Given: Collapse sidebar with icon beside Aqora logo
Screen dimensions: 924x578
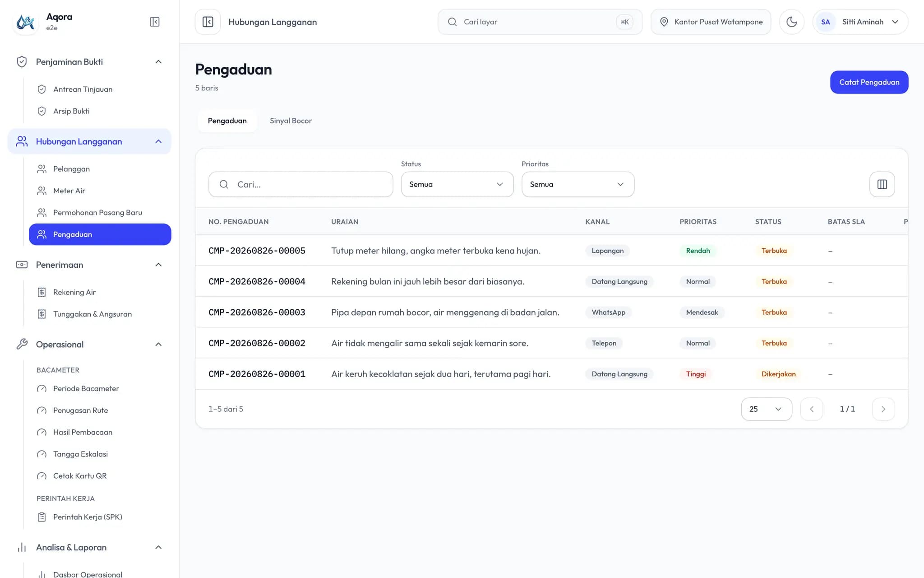Looking at the screenshot, I should pyautogui.click(x=154, y=22).
